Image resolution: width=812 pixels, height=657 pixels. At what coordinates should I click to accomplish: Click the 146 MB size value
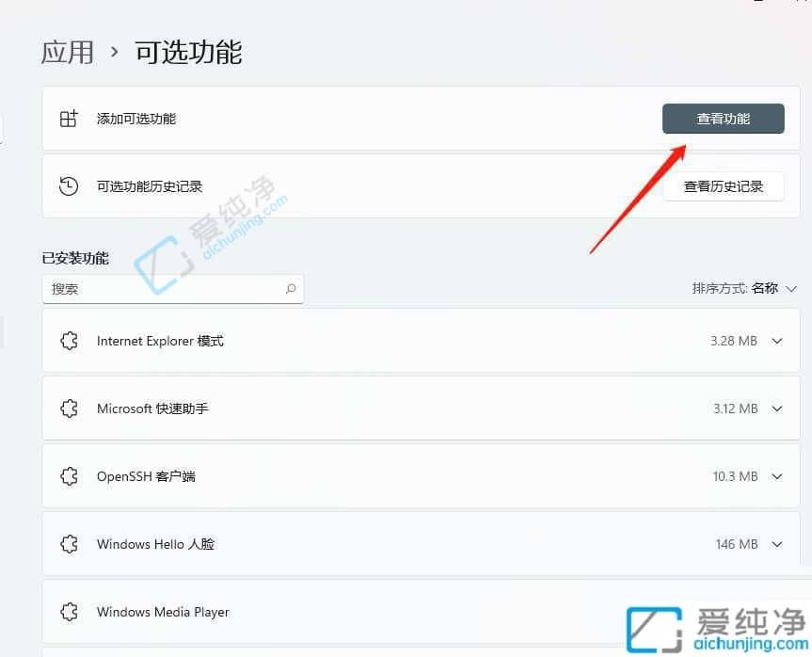pos(737,544)
